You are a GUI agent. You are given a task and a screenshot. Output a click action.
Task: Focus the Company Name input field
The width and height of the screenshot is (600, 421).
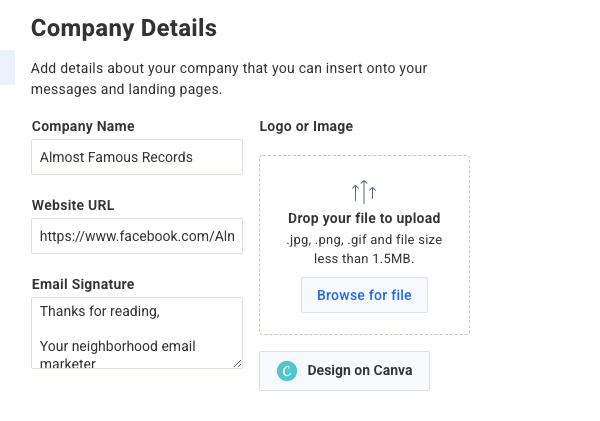[137, 157]
